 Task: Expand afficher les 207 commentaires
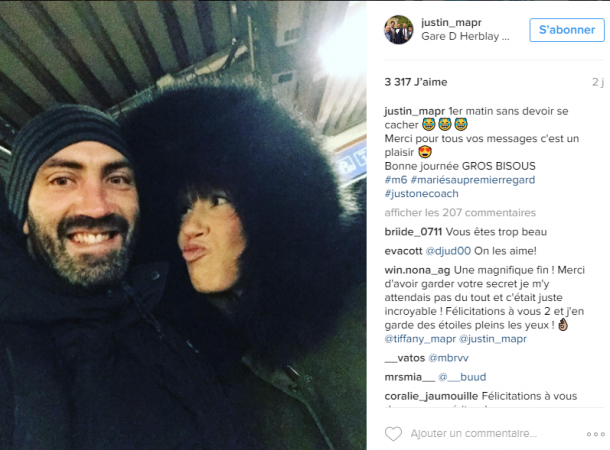(x=460, y=212)
